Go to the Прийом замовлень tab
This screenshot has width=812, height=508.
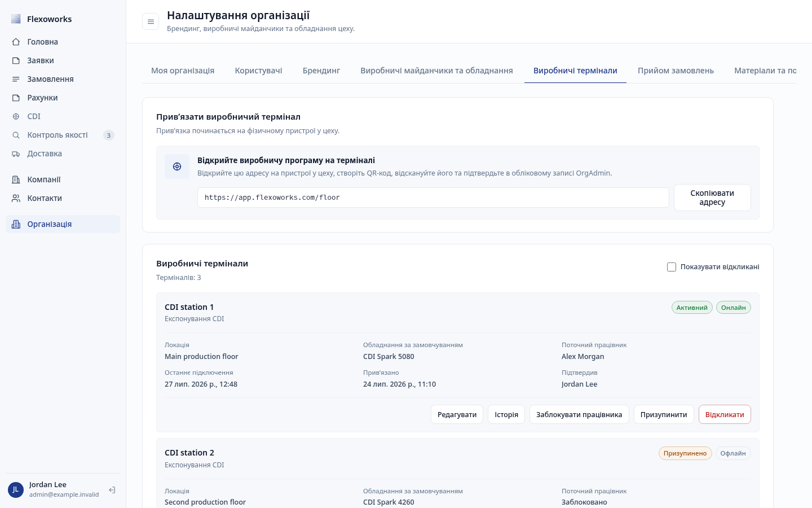[676, 71]
